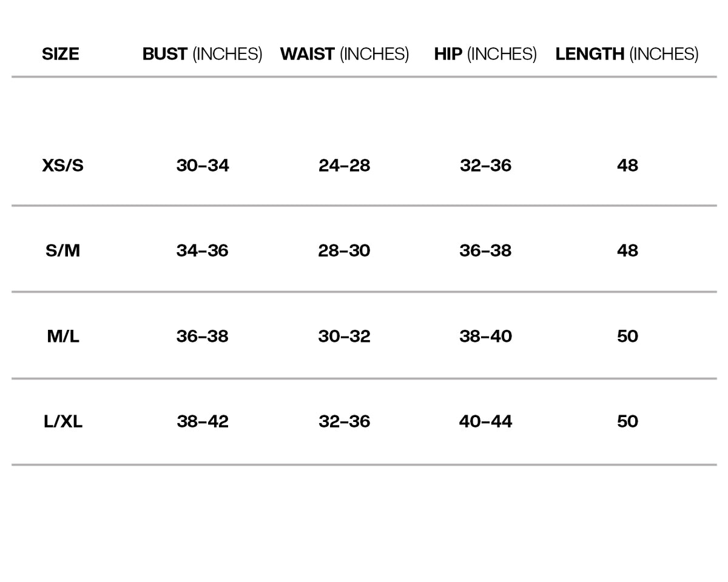Select the L/XL size row label
This screenshot has height=582, width=728.
point(63,421)
